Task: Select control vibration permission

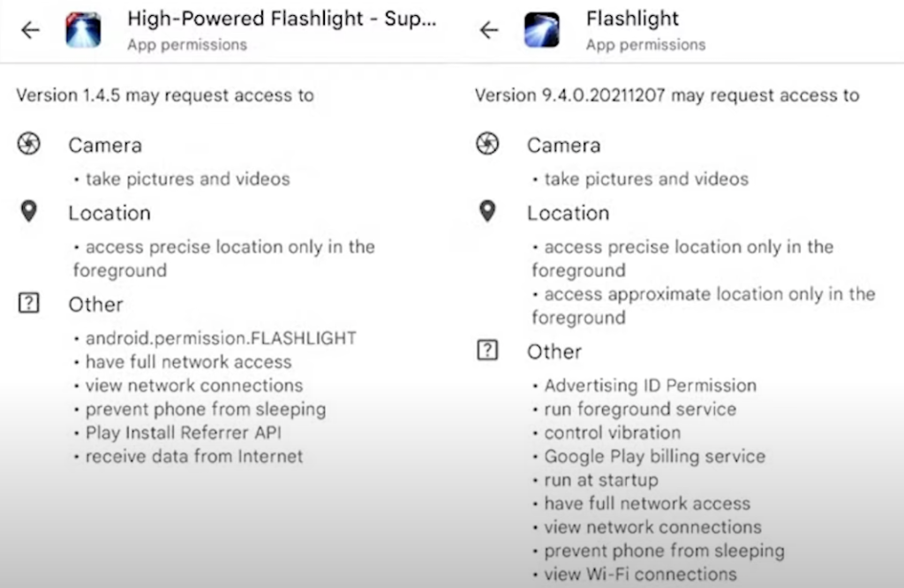Action: 613,433
